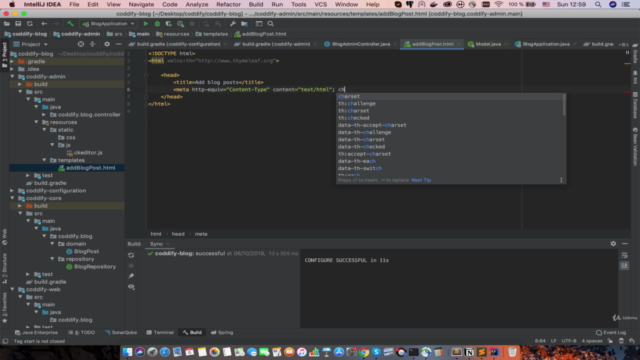Click the UTF-8 encoding in status bar
Viewport: 640px width, 360px height.
click(569, 341)
